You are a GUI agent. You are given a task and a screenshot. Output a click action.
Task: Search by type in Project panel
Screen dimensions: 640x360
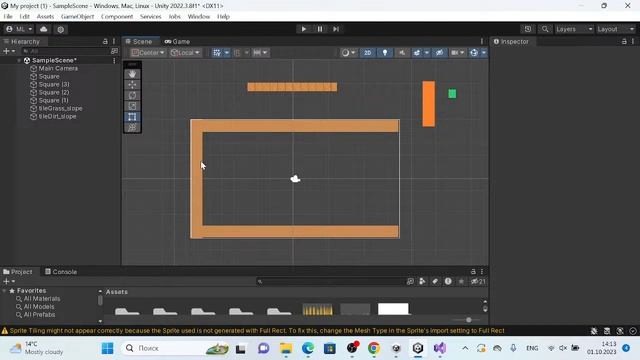coord(422,281)
